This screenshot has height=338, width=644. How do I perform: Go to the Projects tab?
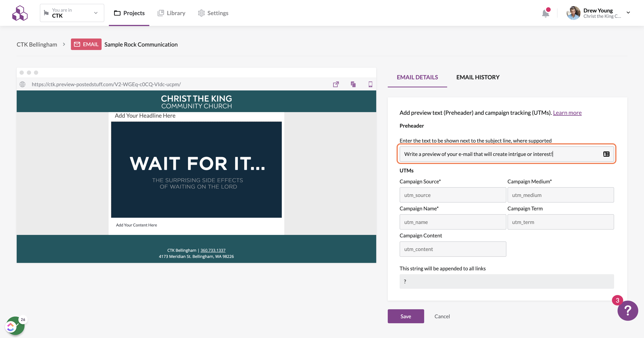tap(129, 13)
